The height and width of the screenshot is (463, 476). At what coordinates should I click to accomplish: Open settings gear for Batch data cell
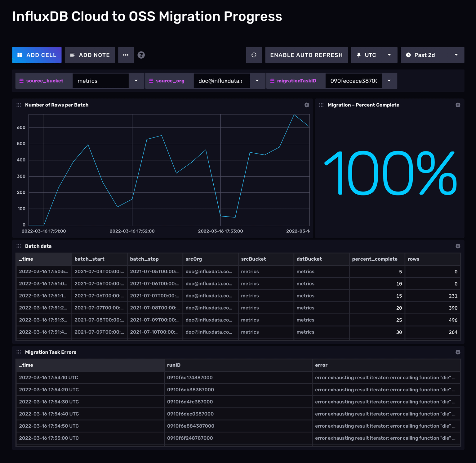[x=458, y=246]
